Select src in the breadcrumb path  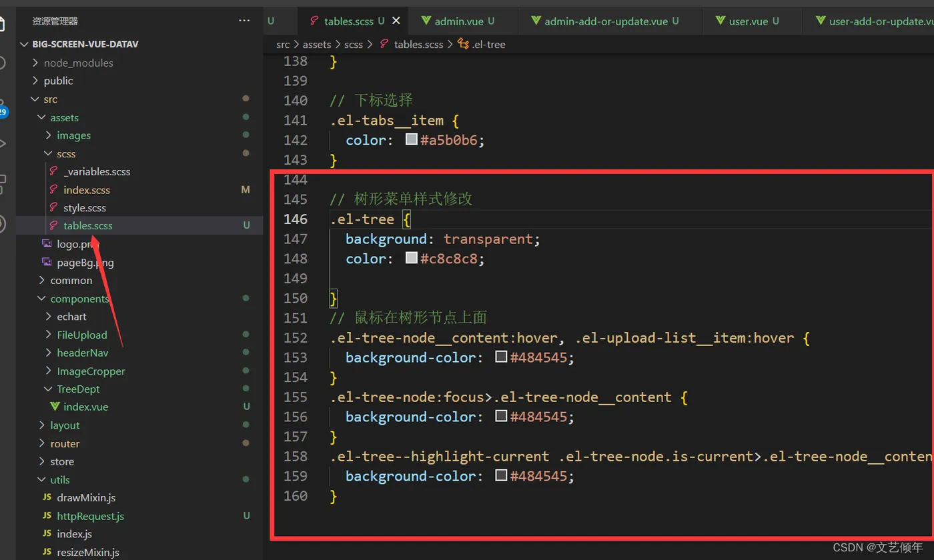(x=283, y=44)
